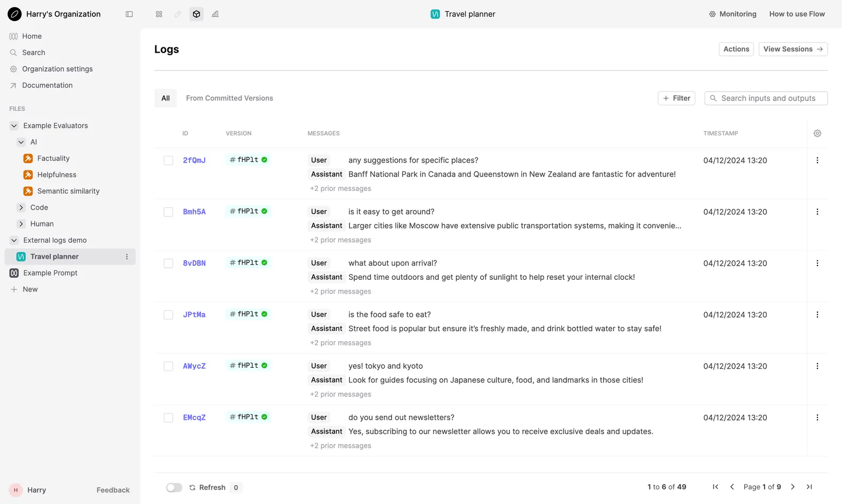Click the View Sessions button

pos(793,49)
